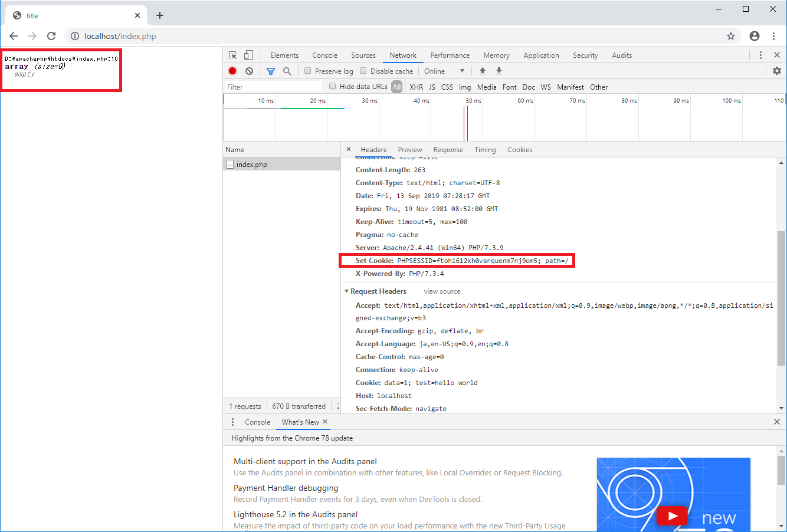
Task: Filter requests by Doc
Action: click(529, 87)
